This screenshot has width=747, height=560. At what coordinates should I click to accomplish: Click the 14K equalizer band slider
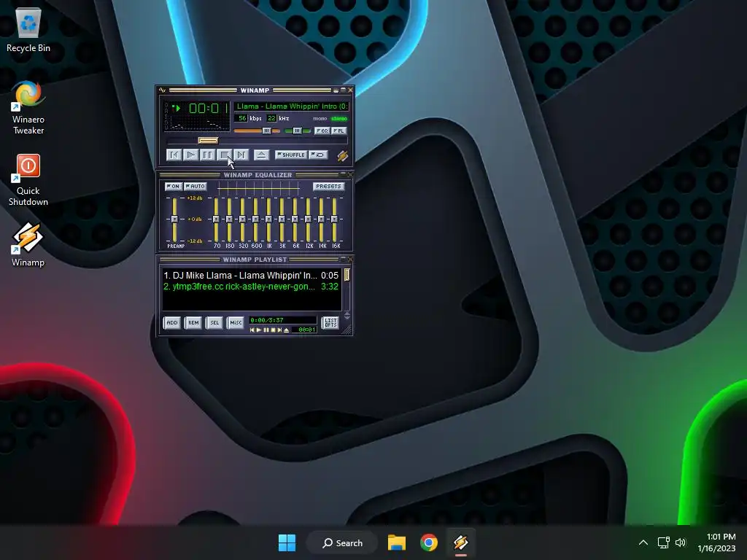(x=321, y=219)
